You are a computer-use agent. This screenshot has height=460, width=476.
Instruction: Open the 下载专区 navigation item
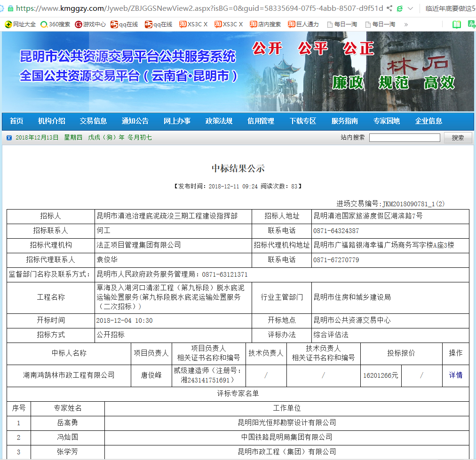coord(302,121)
